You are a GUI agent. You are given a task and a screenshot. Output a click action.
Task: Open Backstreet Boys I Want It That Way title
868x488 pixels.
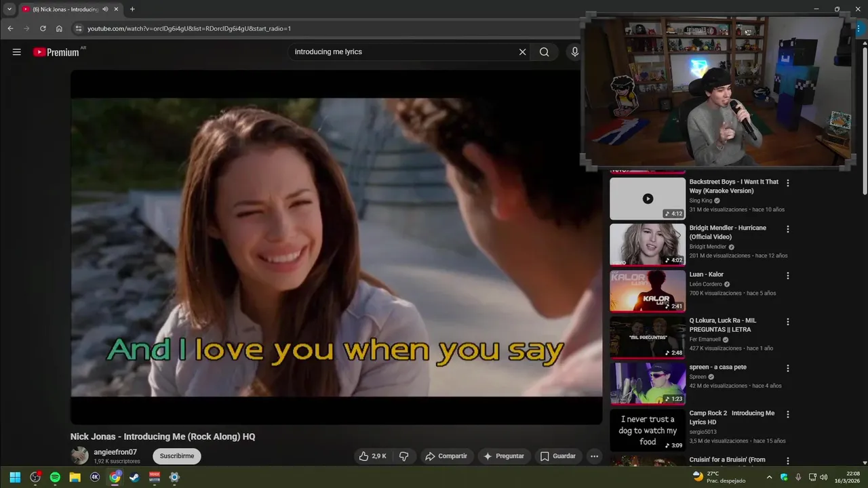click(734, 186)
